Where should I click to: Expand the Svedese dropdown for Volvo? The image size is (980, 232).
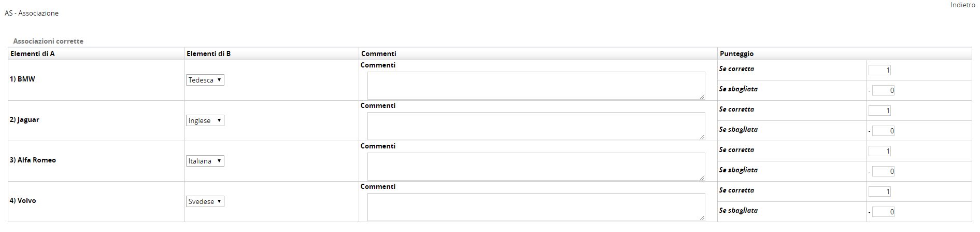tap(205, 201)
